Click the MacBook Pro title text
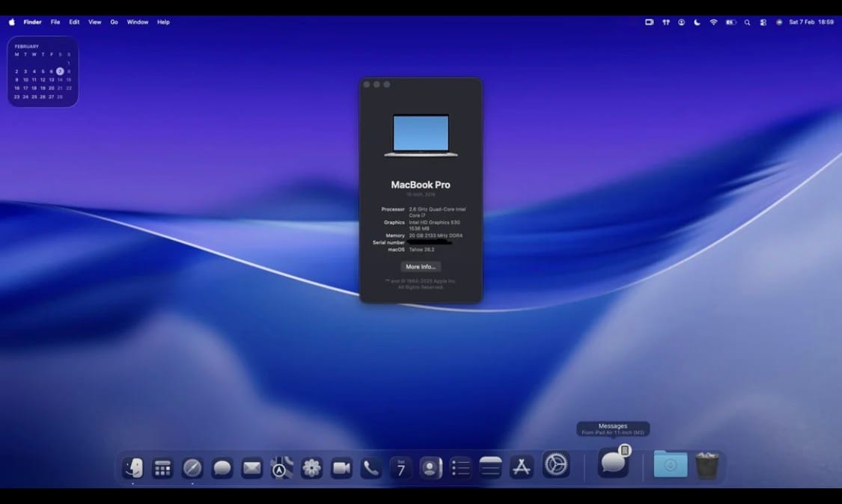Viewport: 842px width, 504px height. click(421, 185)
